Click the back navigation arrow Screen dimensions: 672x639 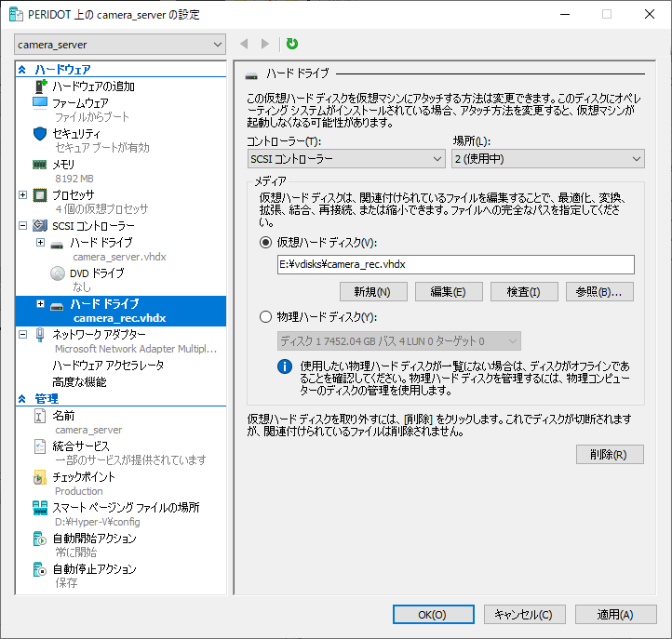244,44
